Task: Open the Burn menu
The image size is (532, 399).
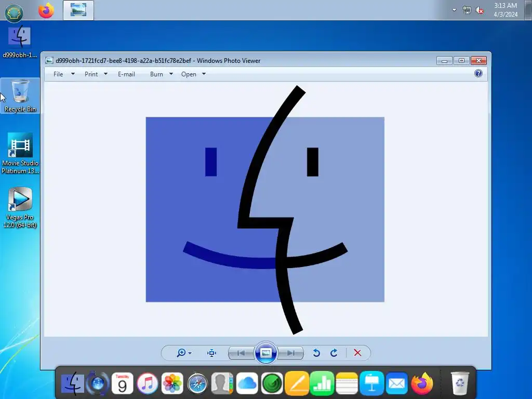Action: (x=156, y=74)
